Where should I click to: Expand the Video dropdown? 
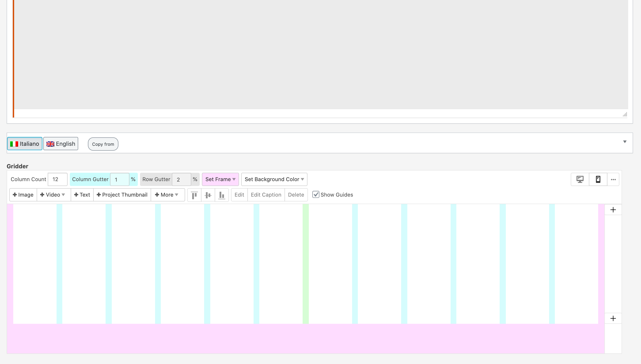53,195
